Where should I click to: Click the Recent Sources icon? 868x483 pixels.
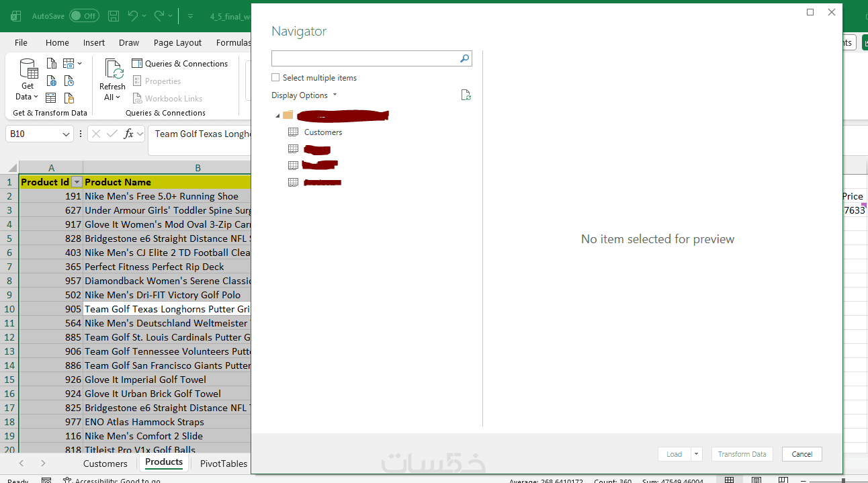click(69, 81)
